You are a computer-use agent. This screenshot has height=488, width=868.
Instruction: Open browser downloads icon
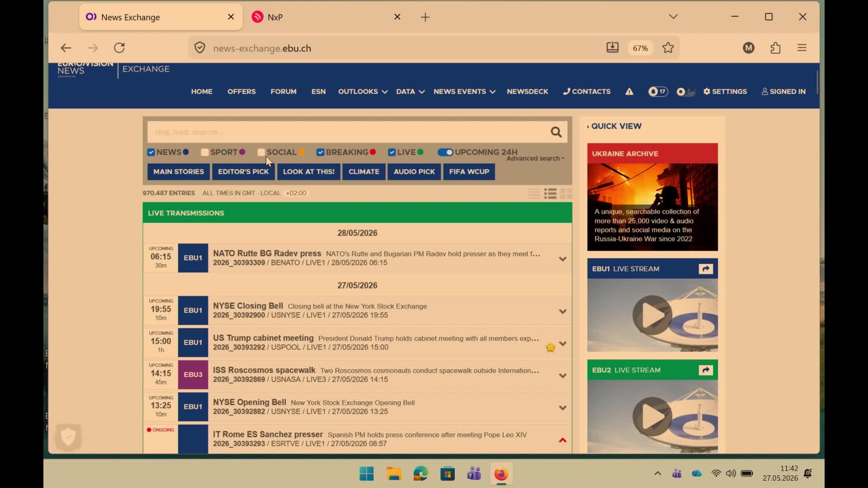613,47
